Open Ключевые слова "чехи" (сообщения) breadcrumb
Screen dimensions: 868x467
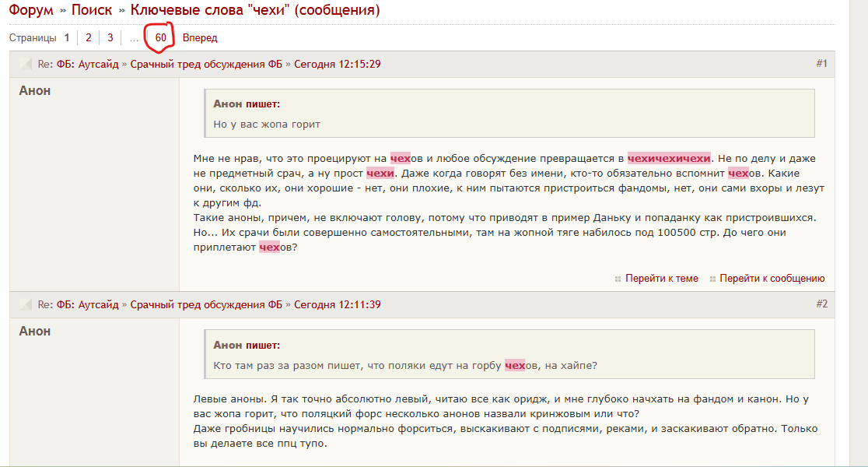point(255,10)
